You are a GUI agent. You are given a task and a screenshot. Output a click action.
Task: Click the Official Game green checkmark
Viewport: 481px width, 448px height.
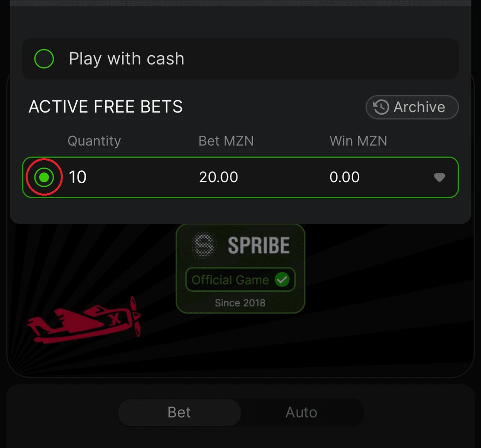point(282,279)
